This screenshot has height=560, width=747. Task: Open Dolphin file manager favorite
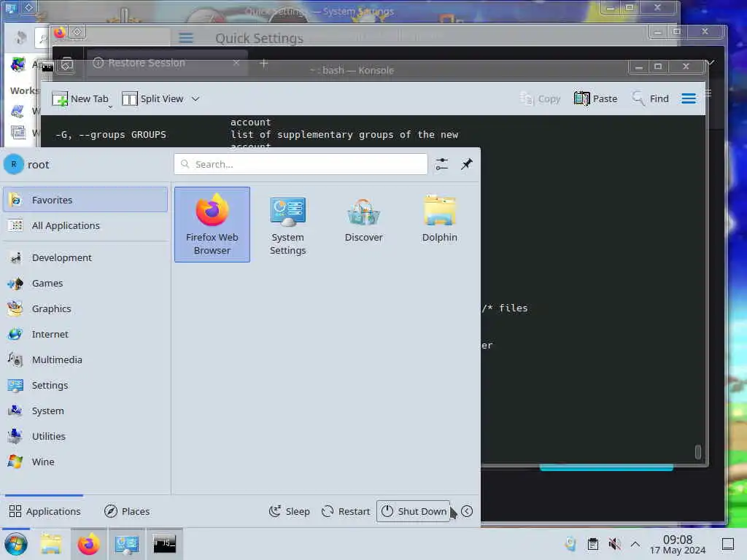coord(439,225)
